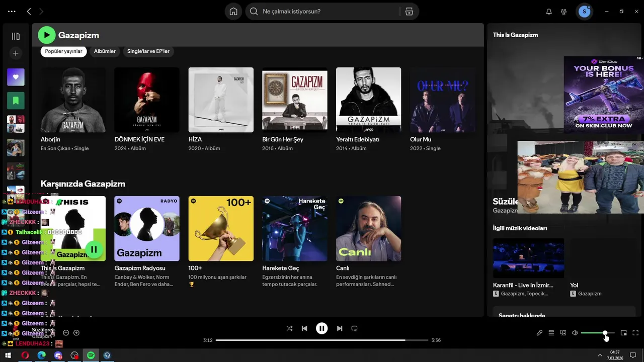Open the three-dot app menu
This screenshot has width=644, height=362.
[12, 11]
